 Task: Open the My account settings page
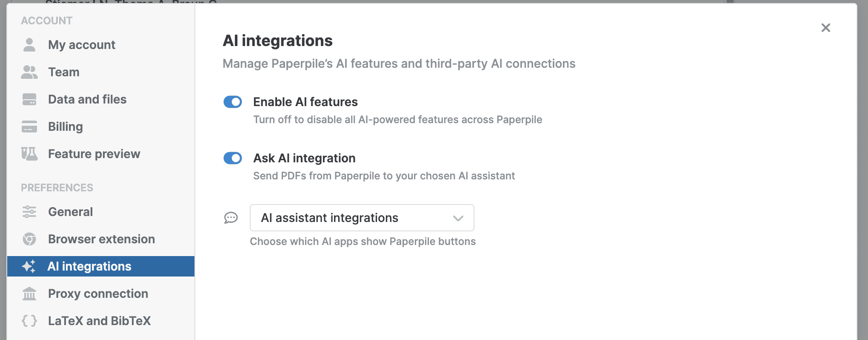click(101, 45)
